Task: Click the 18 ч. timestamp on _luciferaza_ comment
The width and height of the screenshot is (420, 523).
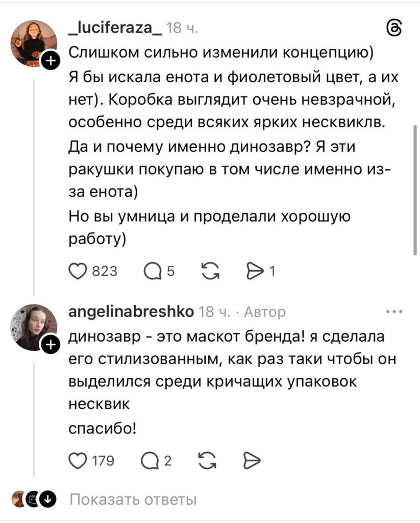Action: pyautogui.click(x=180, y=31)
